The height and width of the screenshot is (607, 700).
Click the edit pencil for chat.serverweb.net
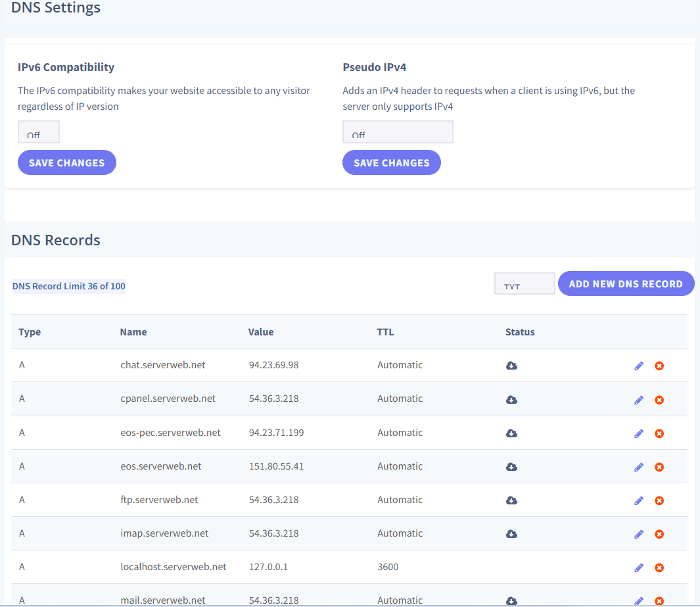click(x=638, y=366)
